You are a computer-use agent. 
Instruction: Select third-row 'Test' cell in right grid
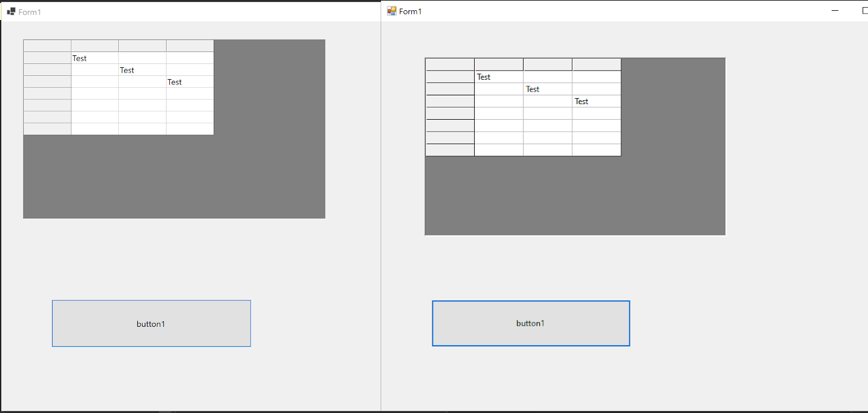point(597,101)
